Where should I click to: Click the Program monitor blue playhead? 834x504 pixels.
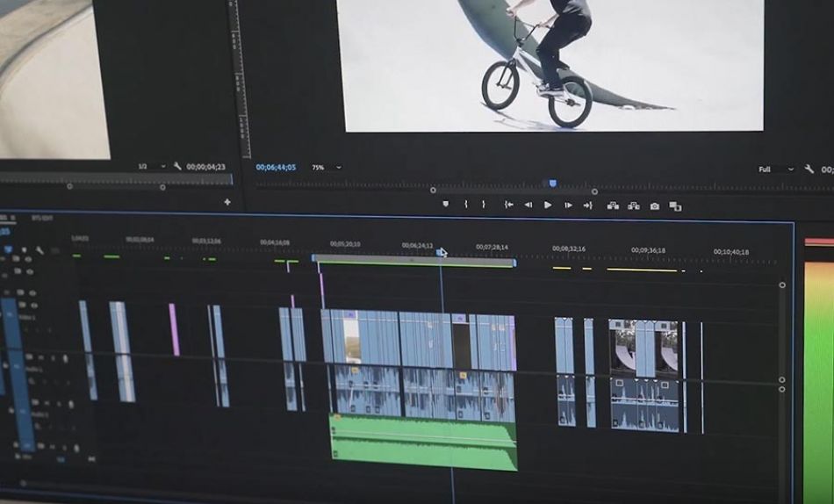coord(552,184)
